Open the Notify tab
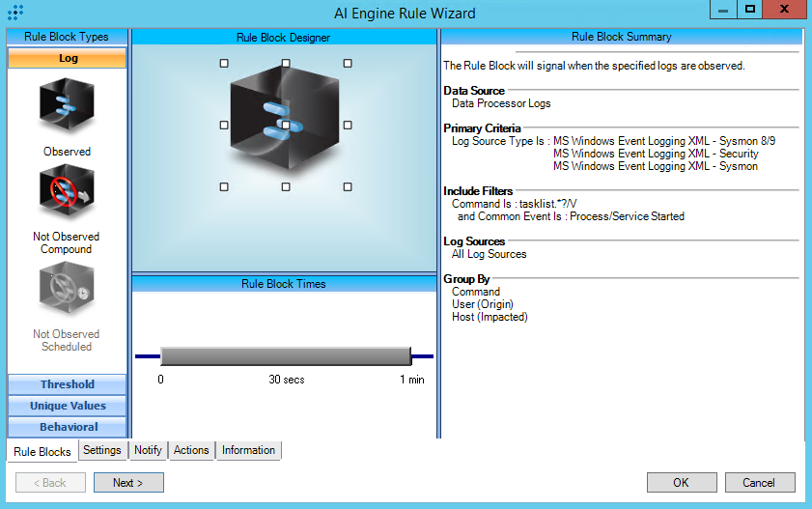The height and width of the screenshot is (509, 812). click(148, 450)
